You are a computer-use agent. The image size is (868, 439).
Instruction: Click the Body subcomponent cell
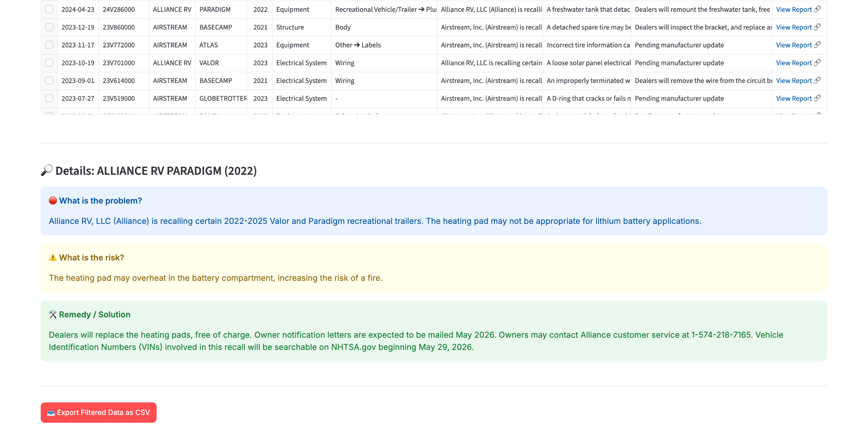click(x=384, y=27)
